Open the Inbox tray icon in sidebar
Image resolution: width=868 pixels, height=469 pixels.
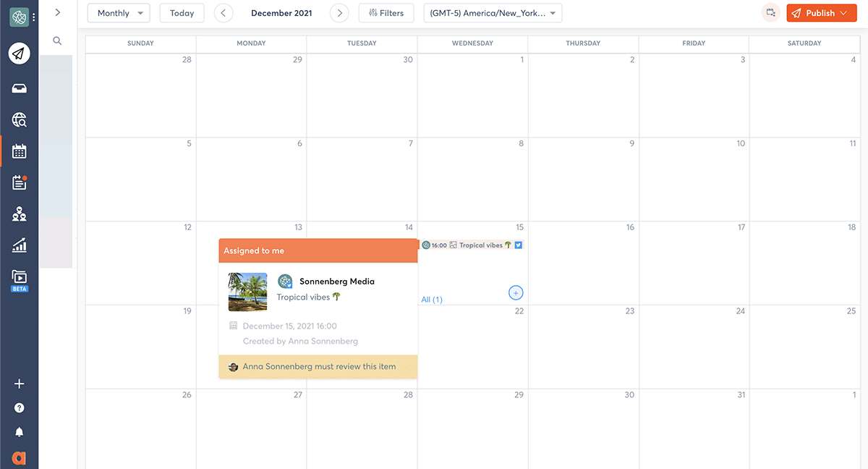click(x=20, y=88)
